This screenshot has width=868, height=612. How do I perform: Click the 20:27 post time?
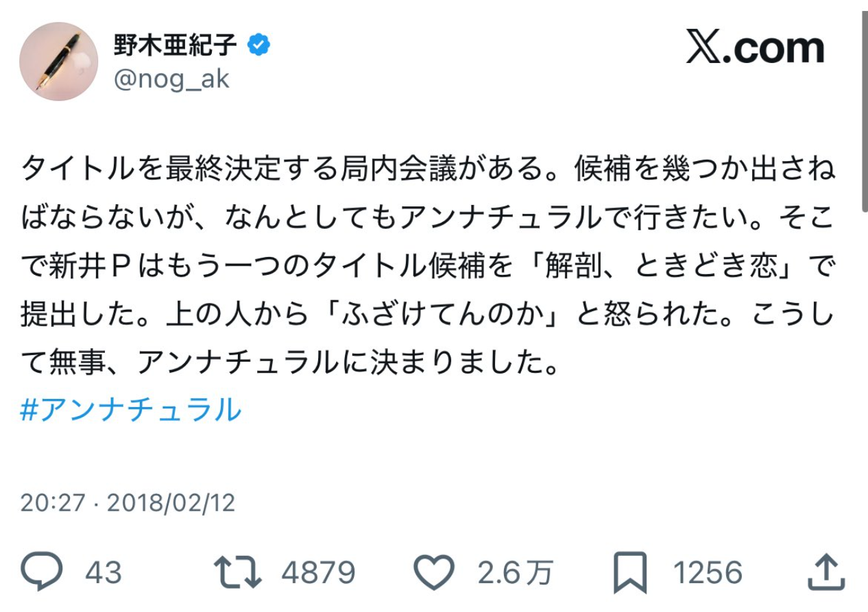[x=53, y=503]
